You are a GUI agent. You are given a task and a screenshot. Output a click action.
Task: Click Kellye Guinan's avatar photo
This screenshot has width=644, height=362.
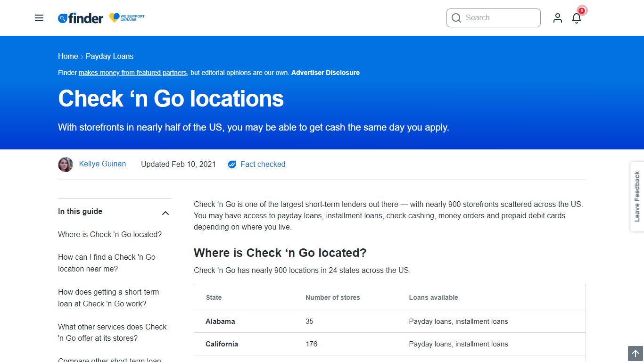click(66, 165)
